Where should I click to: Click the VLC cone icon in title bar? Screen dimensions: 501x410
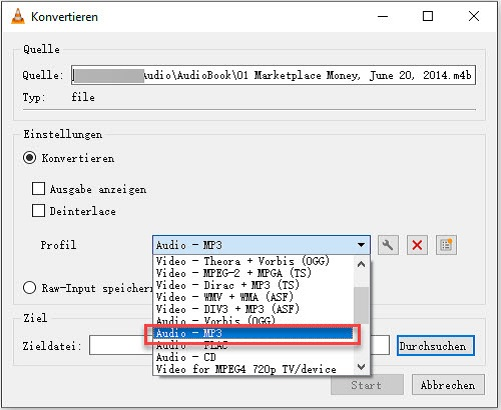click(18, 16)
